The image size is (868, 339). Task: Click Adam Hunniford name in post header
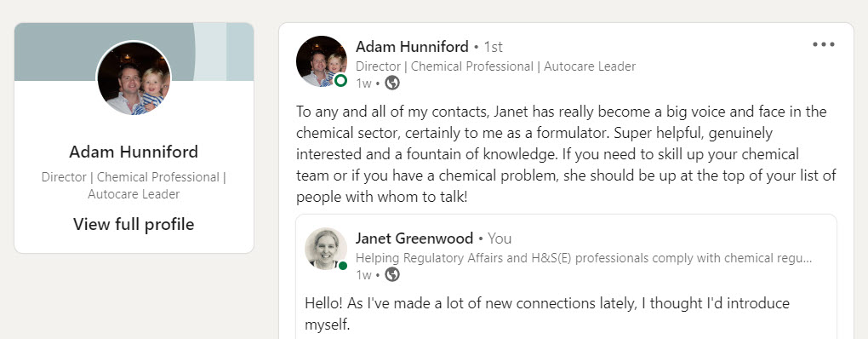coord(412,47)
